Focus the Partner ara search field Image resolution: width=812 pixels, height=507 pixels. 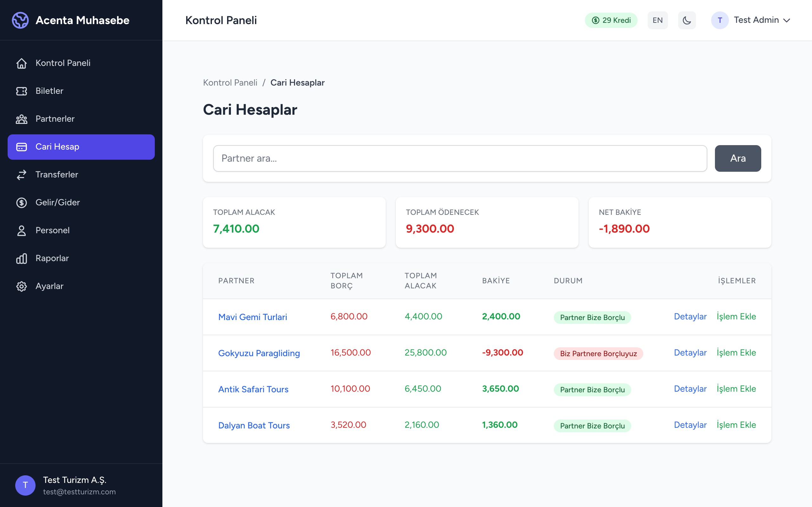pyautogui.click(x=460, y=158)
